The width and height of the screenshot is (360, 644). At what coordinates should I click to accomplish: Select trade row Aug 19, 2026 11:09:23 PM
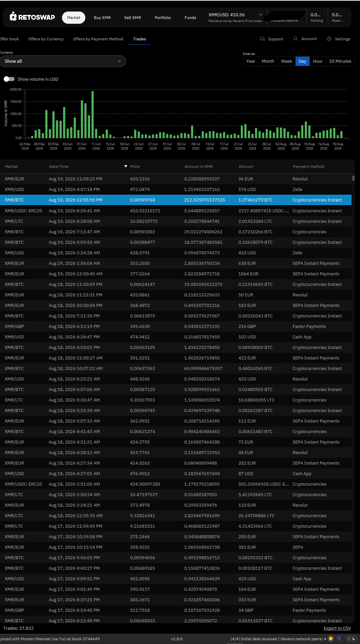pos(176,179)
